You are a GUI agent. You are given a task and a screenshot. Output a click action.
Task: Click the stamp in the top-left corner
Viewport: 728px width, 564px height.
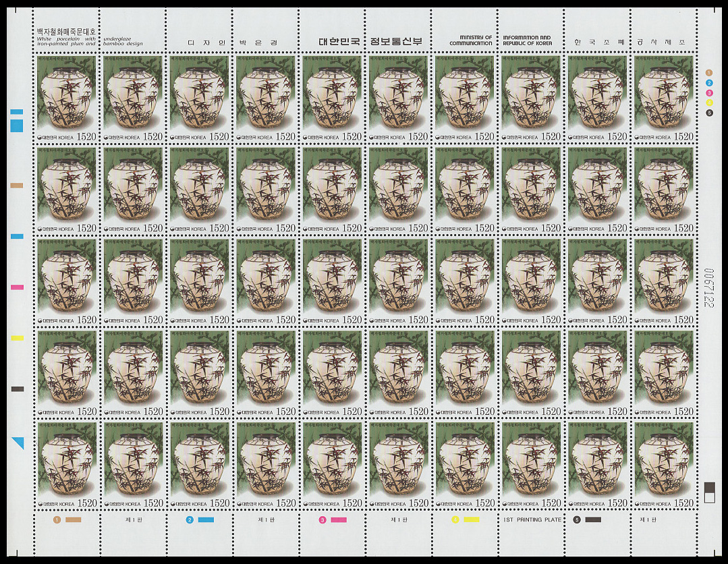tap(66, 98)
